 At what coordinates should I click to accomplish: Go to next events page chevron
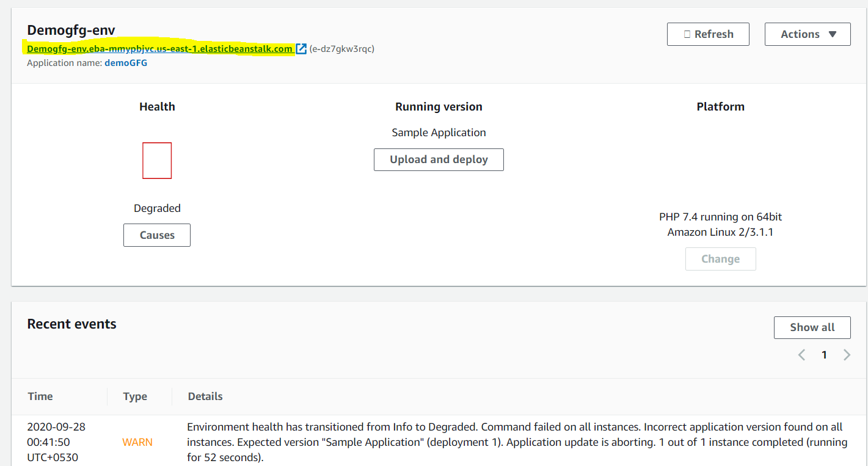847,355
